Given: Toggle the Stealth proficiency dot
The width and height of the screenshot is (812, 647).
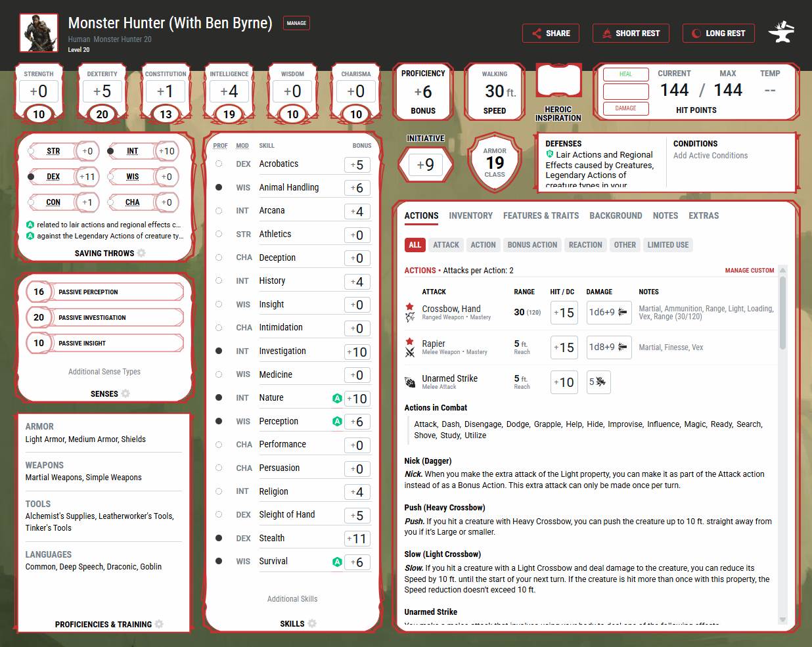Looking at the screenshot, I should tap(219, 538).
